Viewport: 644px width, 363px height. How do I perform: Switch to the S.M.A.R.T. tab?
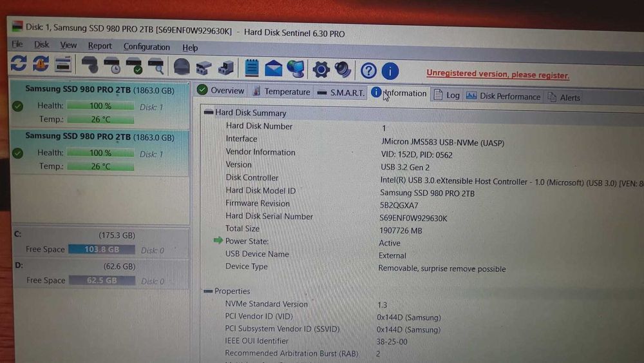tap(341, 92)
